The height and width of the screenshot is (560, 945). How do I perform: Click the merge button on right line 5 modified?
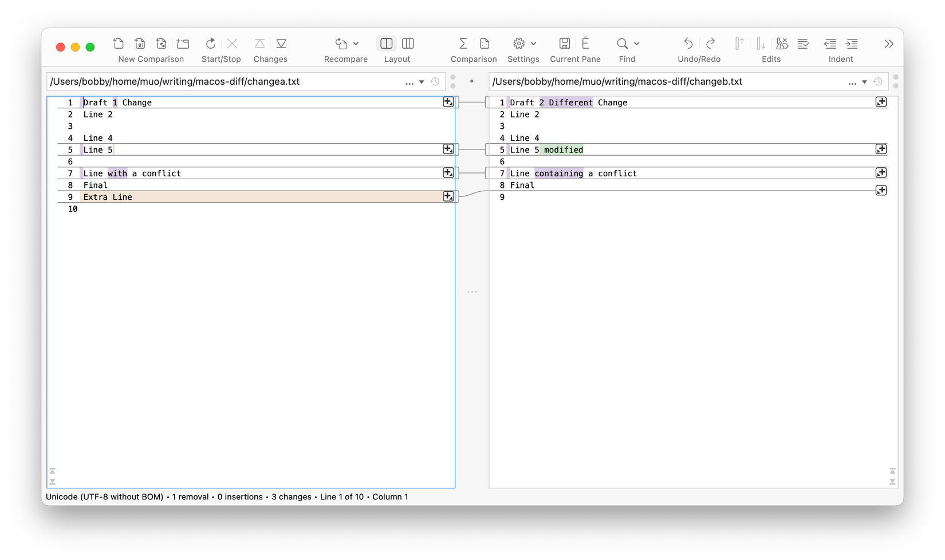click(881, 149)
